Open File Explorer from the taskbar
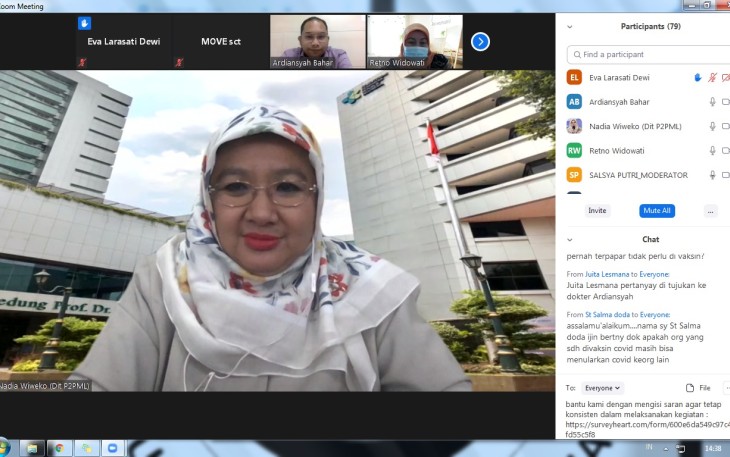730x457 pixels. 32,448
